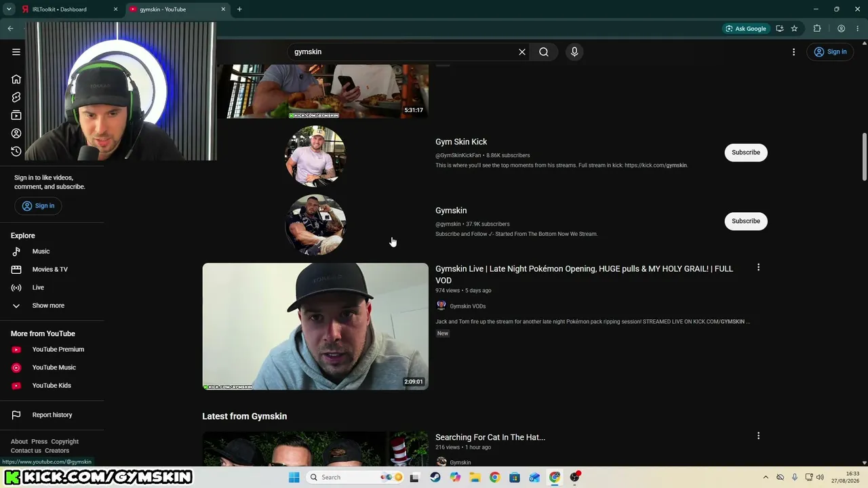The width and height of the screenshot is (868, 488).
Task: Close the gymskin - YouTube tab
Action: coord(223,9)
